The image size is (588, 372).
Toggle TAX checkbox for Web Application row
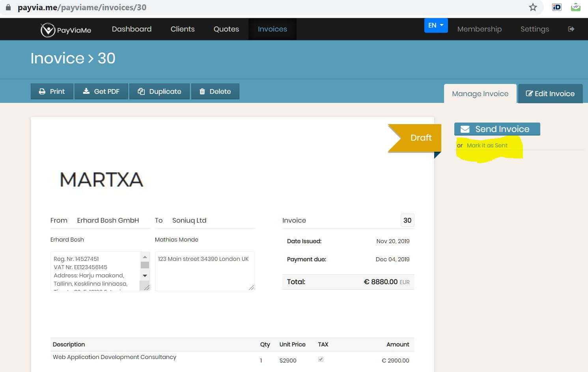tap(321, 359)
